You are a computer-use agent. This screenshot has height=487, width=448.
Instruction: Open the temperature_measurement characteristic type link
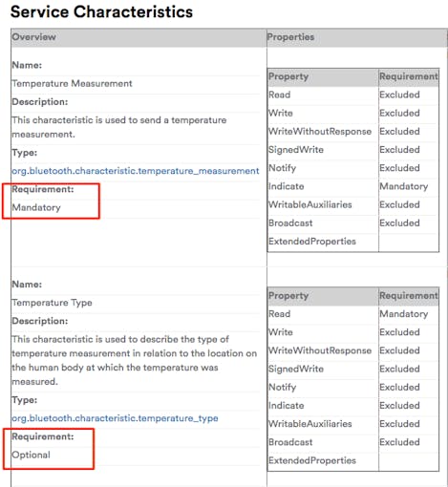coord(136,171)
